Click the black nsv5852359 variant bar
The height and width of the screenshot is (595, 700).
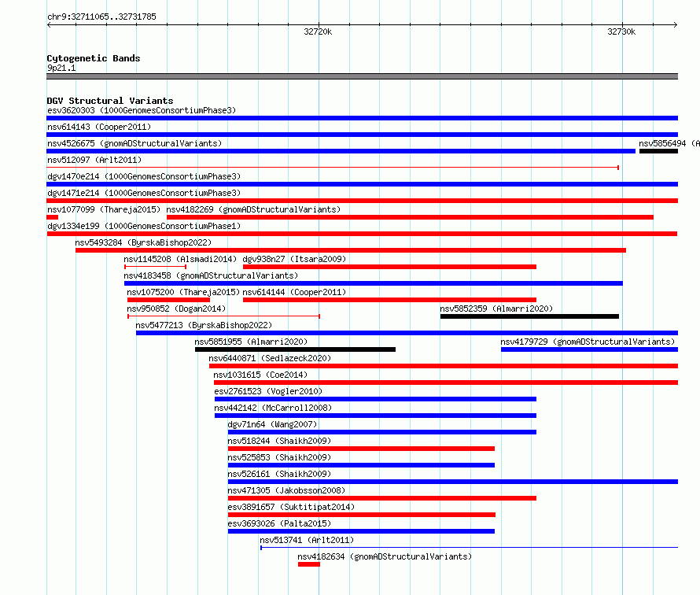coord(529,316)
